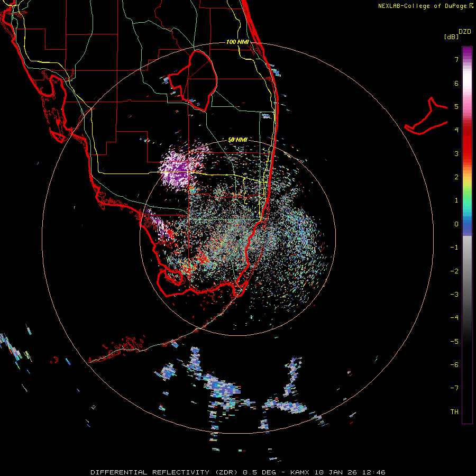476x476 pixels.
Task: Select the -3 dB value on the color scale
Action: 454,295
